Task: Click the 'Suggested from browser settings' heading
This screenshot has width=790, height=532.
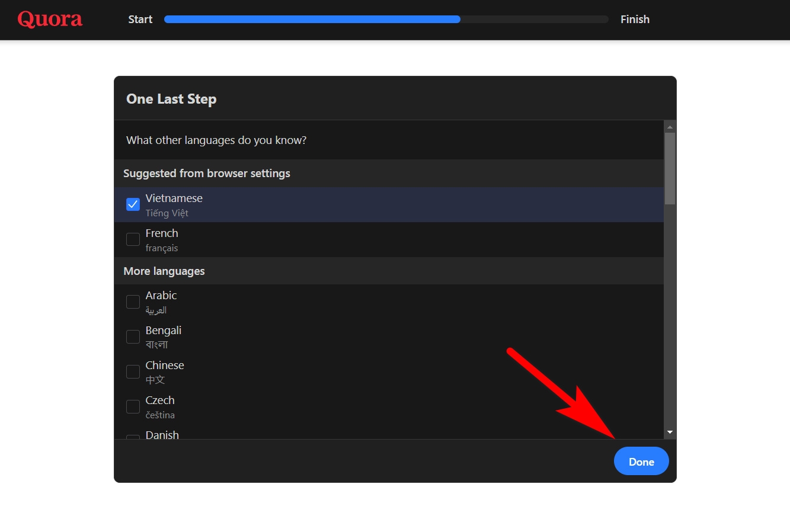Action: 207,174
